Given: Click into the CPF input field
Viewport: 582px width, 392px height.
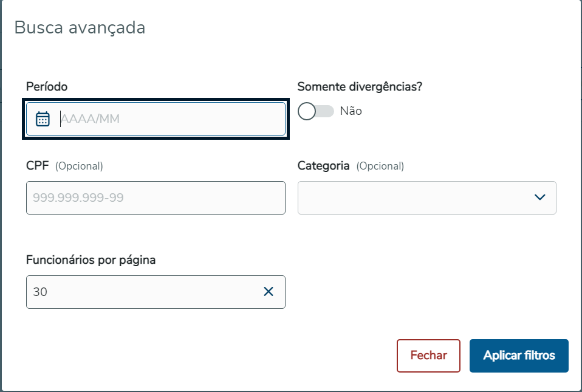Looking at the screenshot, I should [156, 198].
